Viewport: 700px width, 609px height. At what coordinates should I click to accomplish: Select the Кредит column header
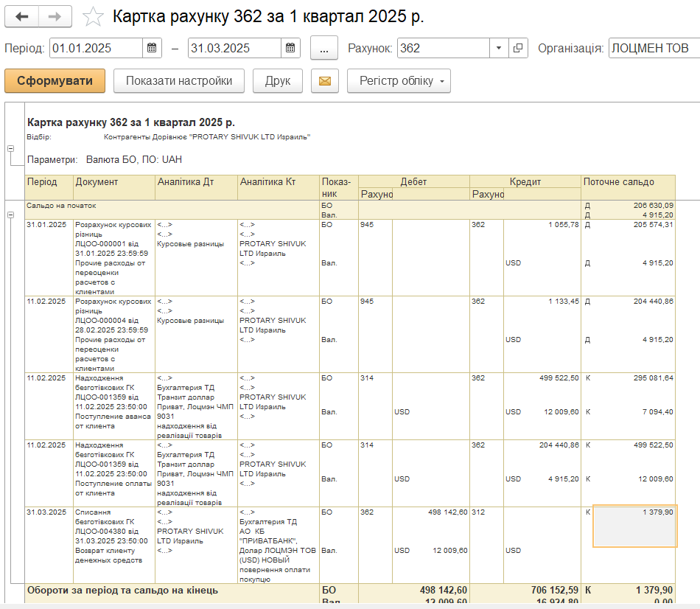pyautogui.click(x=525, y=181)
